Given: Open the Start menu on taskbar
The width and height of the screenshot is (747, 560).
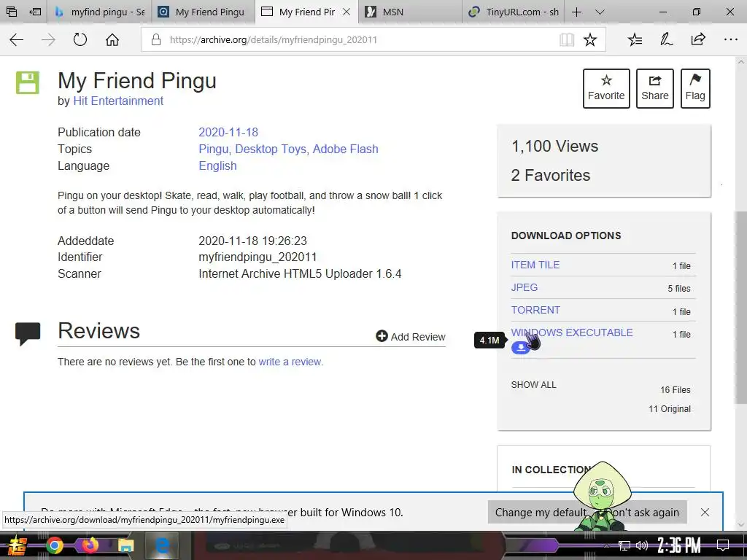Looking at the screenshot, I should [x=18, y=545].
